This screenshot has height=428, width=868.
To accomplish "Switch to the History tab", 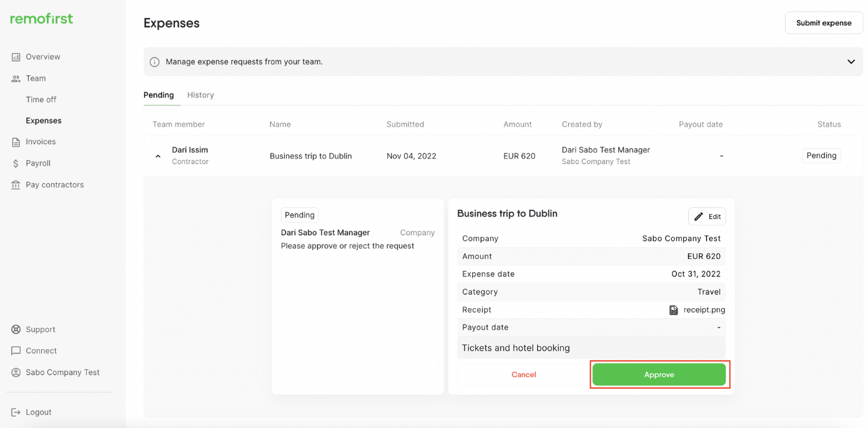I will pyautogui.click(x=200, y=95).
